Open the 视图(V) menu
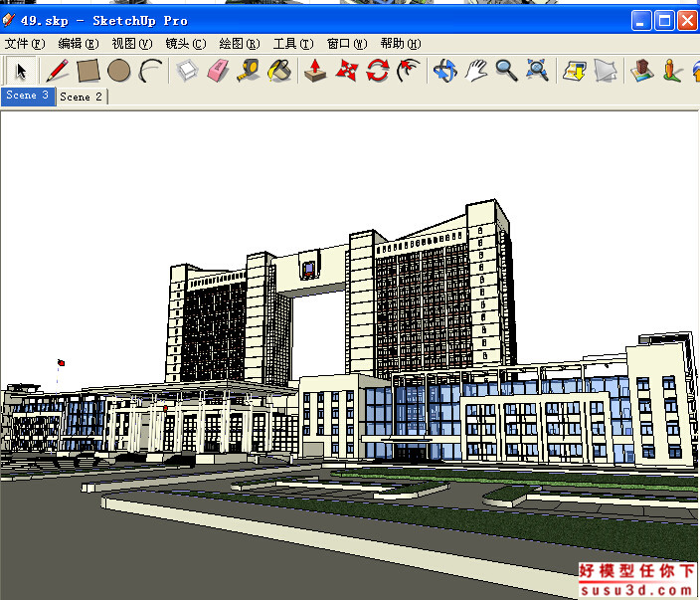700x600 pixels. point(132,44)
